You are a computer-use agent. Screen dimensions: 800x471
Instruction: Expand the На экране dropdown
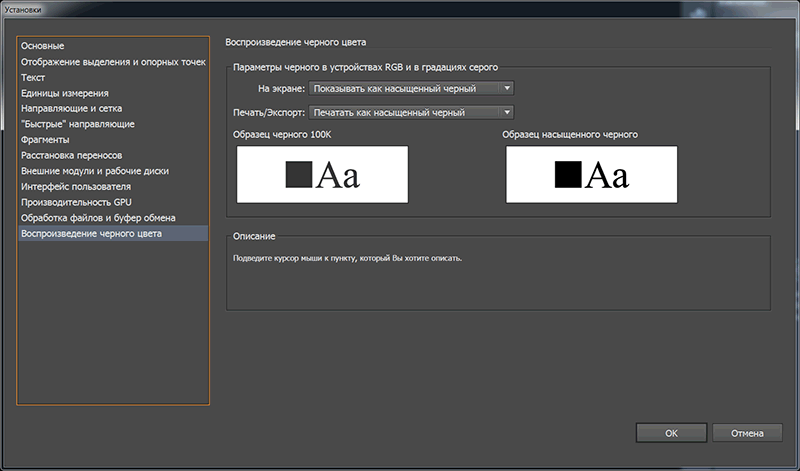pyautogui.click(x=411, y=89)
